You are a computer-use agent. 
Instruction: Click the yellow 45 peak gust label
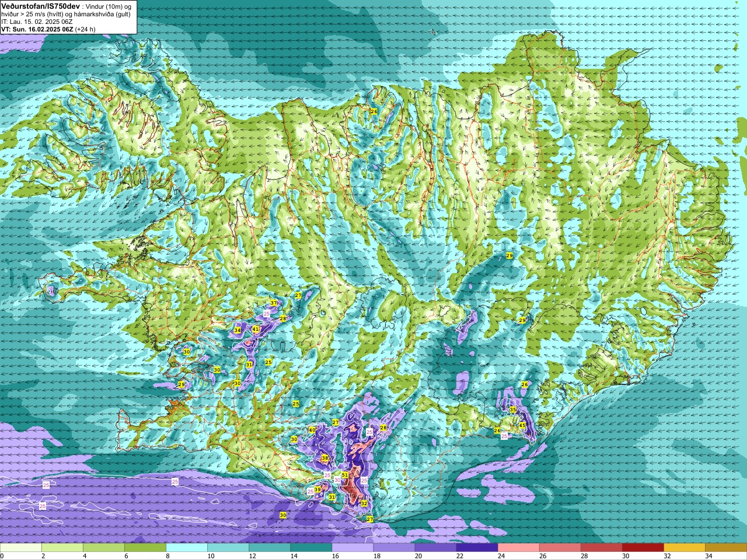pos(522,426)
